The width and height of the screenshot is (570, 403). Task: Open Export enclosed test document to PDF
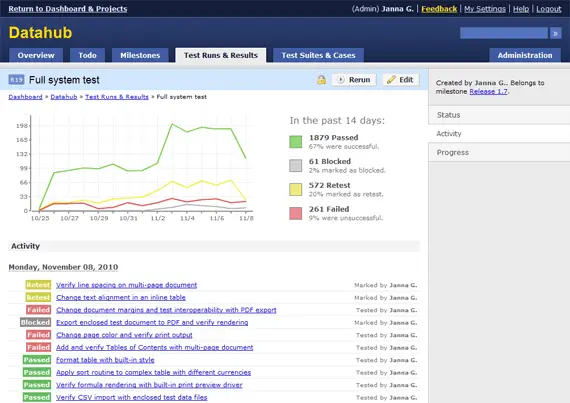(152, 322)
